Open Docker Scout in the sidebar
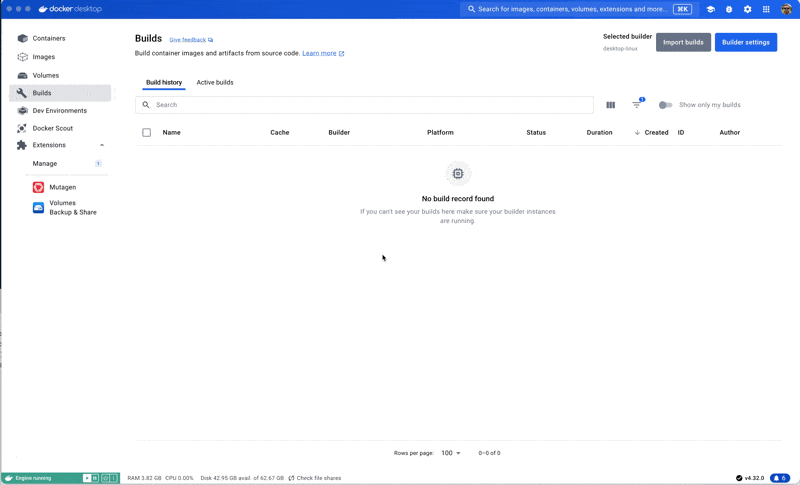The image size is (800, 485). point(52,128)
